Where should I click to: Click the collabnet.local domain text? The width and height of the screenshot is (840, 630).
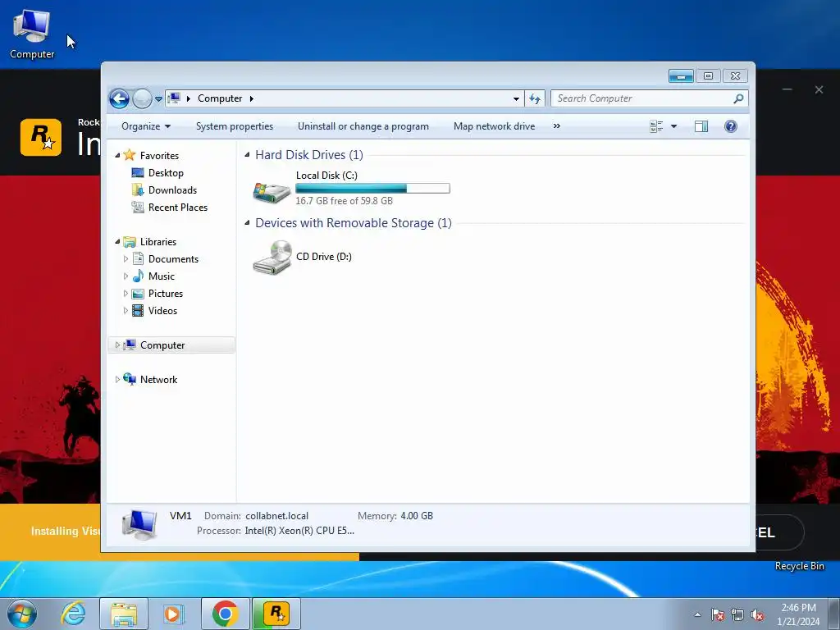[x=277, y=516]
